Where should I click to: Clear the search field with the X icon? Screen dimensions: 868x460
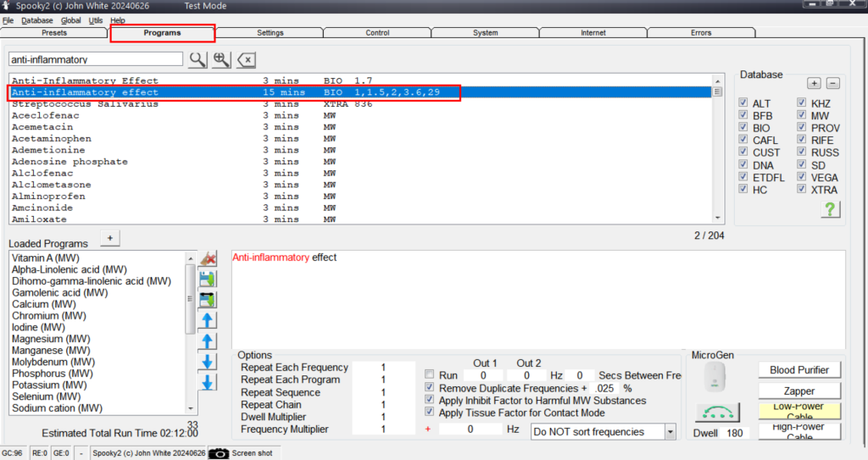point(246,59)
